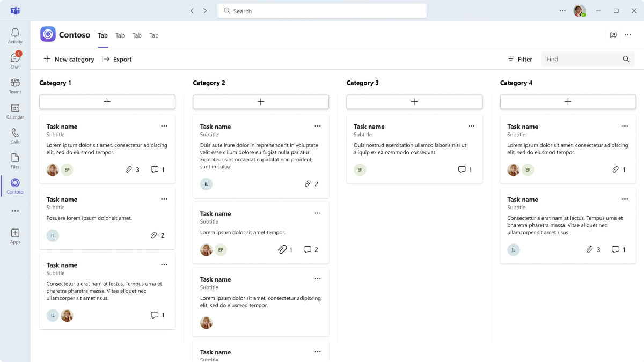
Task: Select the fourth Tab in Contoso header
Action: 154,35
